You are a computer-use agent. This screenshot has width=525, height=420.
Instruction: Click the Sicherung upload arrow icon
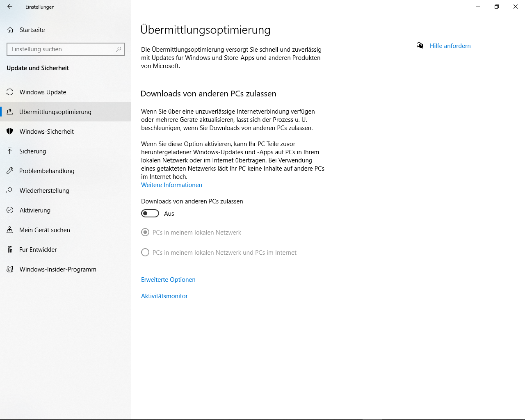(10, 151)
